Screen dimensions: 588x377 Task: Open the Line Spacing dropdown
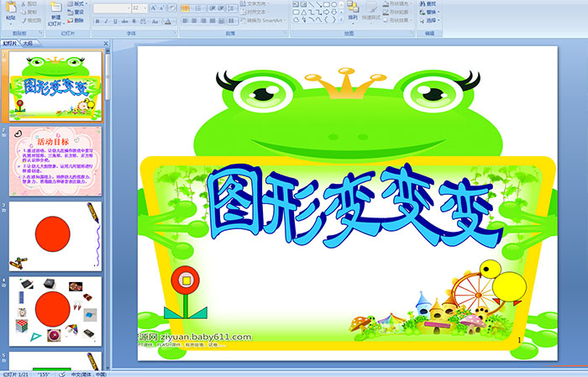coord(233,8)
